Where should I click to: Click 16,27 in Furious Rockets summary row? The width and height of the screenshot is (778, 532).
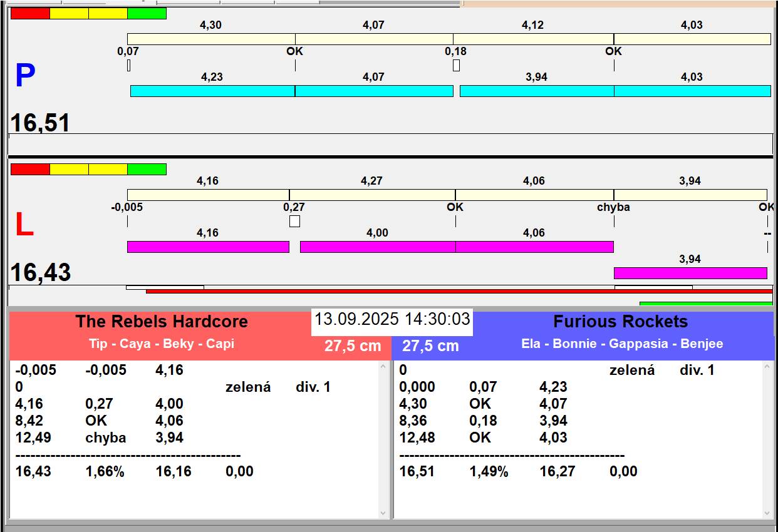[558, 471]
